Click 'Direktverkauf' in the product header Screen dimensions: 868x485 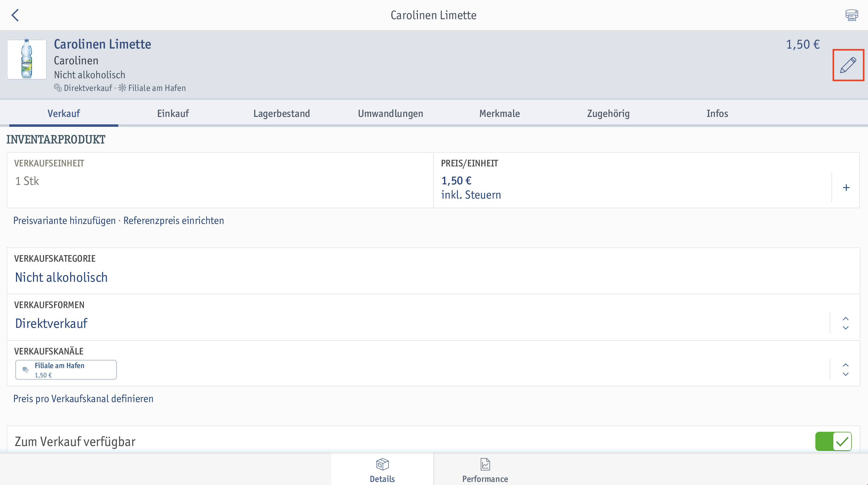88,88
